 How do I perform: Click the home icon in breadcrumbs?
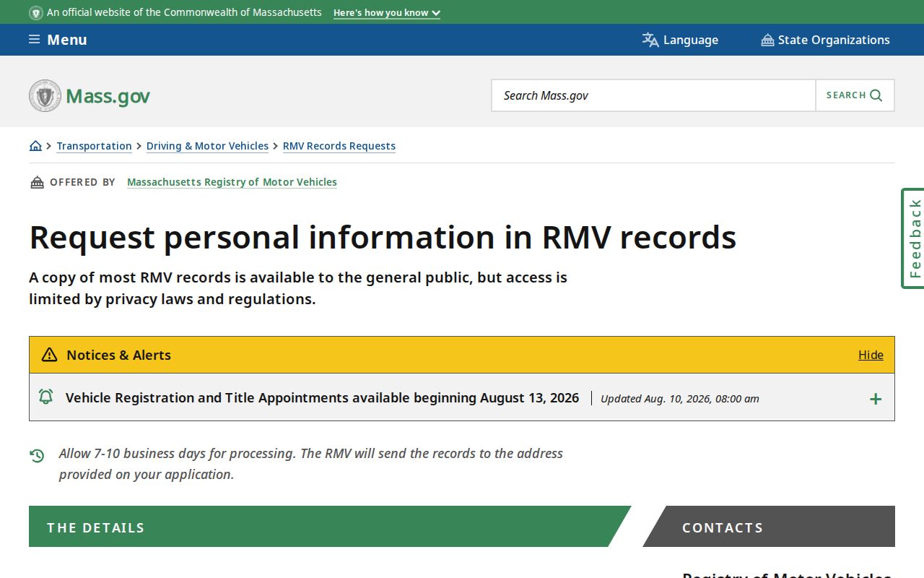pos(35,146)
